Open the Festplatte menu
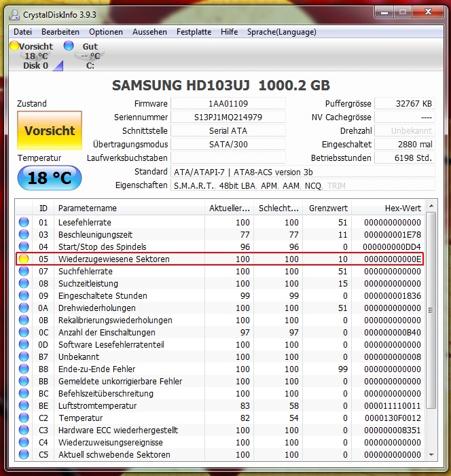Screen dimensions: 451x476 194,32
